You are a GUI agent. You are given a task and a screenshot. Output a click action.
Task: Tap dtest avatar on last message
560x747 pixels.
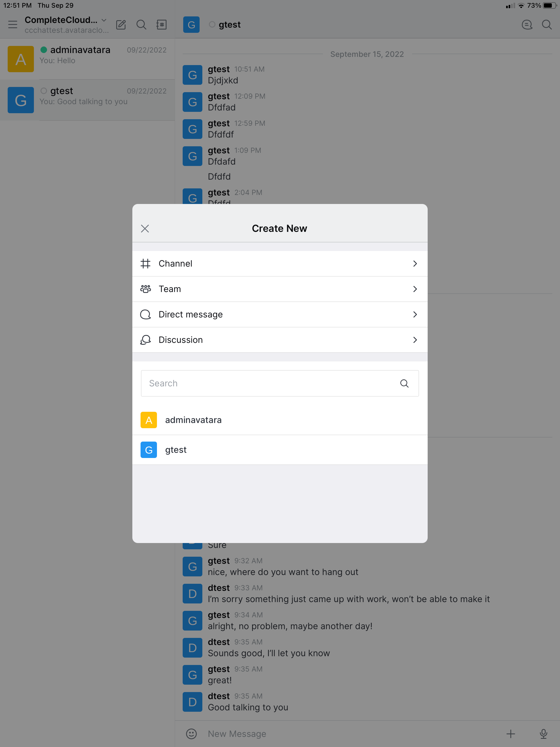click(x=192, y=702)
